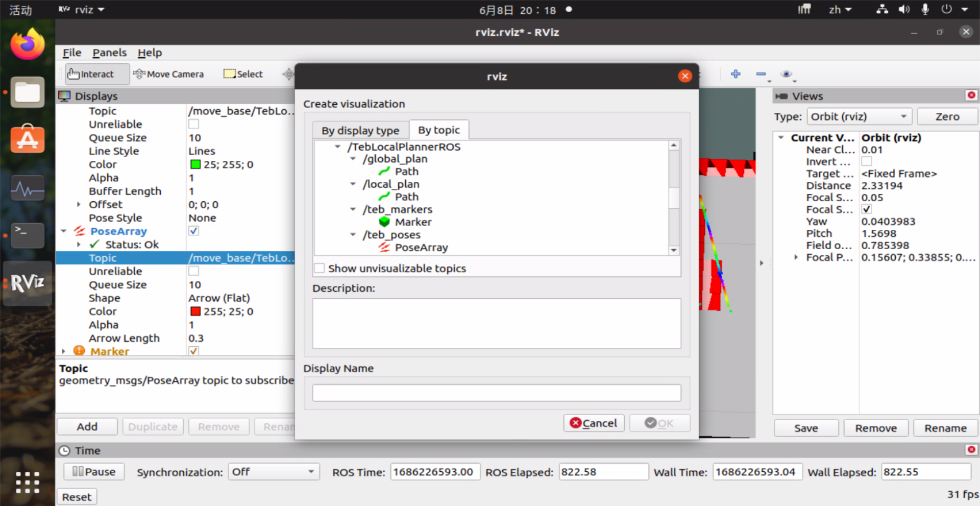Collapse the /TebLocalPlannerROS tree node
This screenshot has width=980, height=506.
coord(337,147)
